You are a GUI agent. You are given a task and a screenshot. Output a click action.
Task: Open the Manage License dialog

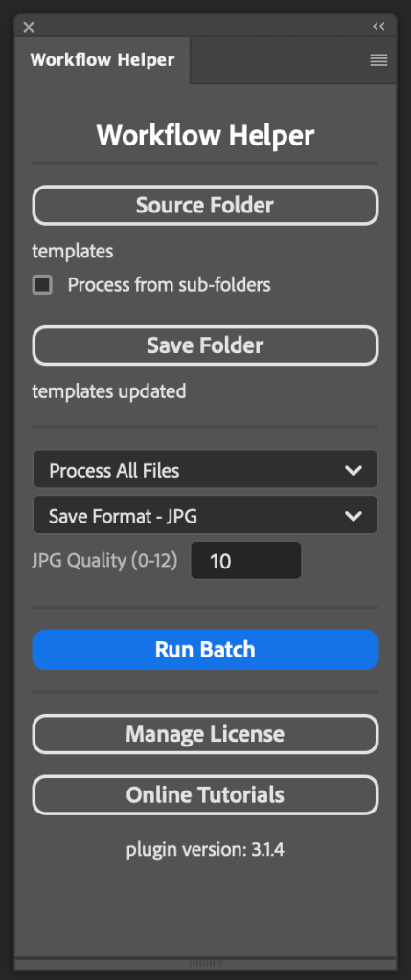205,734
